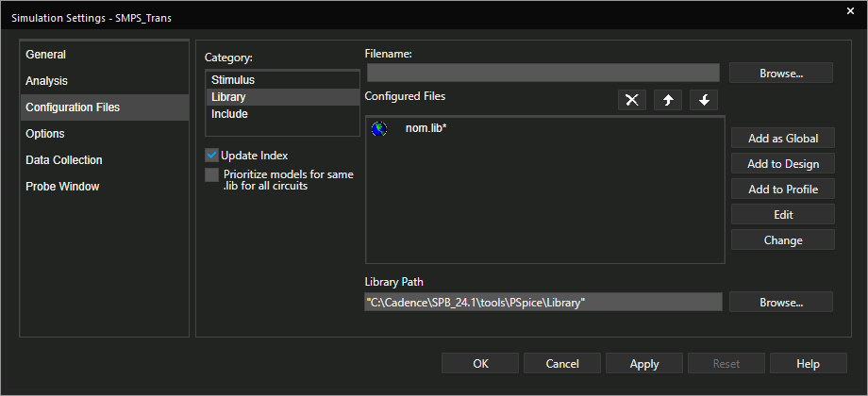Image resolution: width=868 pixels, height=396 pixels.
Task: Select the Library category
Action: click(x=282, y=97)
